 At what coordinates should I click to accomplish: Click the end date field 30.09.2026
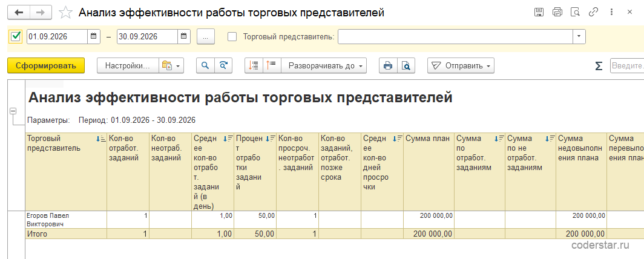tap(148, 36)
